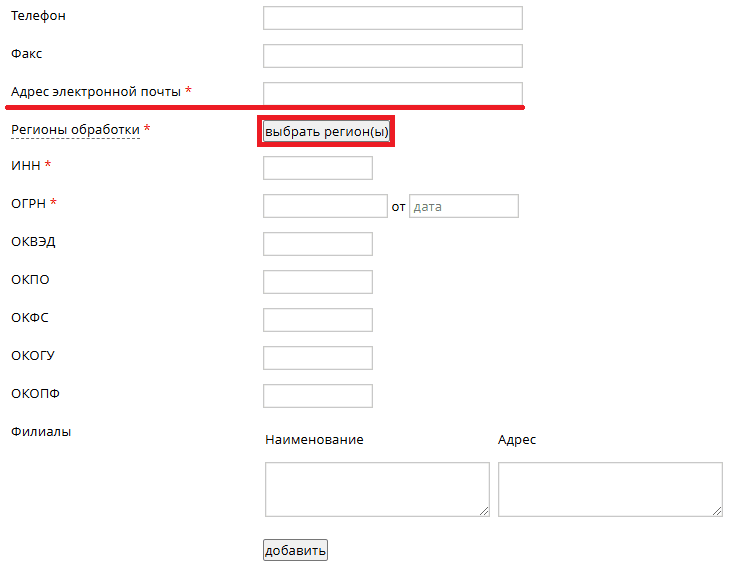Viewport: 753px width, 566px height.
Task: Click the ОКОПФ input field
Action: [x=317, y=396]
